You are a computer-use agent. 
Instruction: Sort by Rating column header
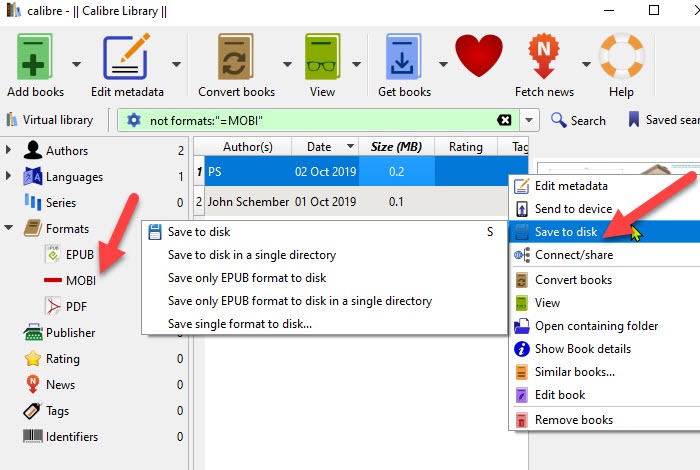pos(466,146)
